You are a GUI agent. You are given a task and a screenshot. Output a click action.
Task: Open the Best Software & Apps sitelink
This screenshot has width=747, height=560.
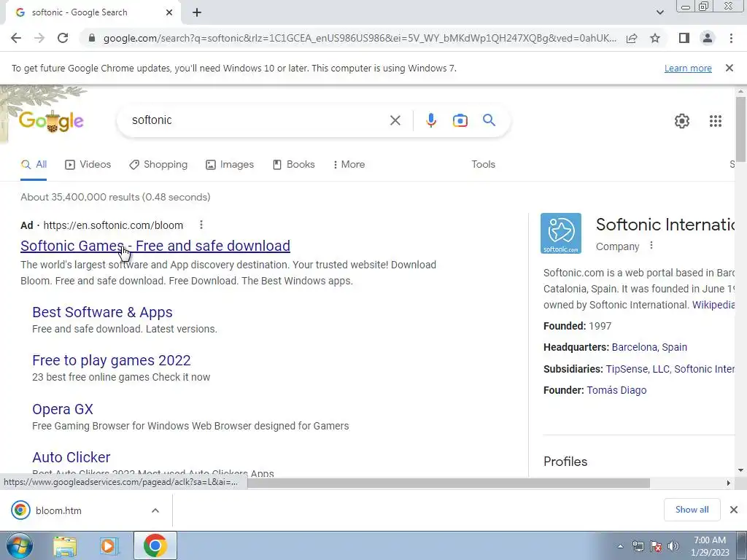(102, 312)
